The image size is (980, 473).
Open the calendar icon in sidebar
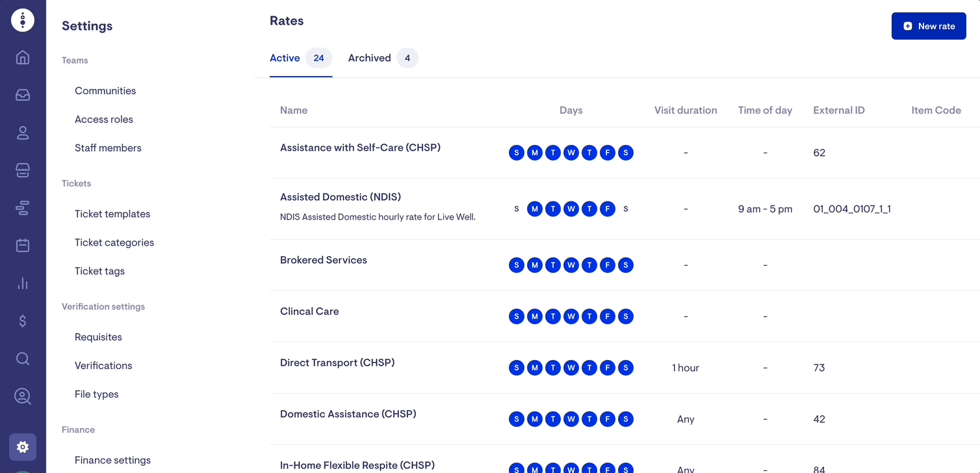(x=23, y=246)
